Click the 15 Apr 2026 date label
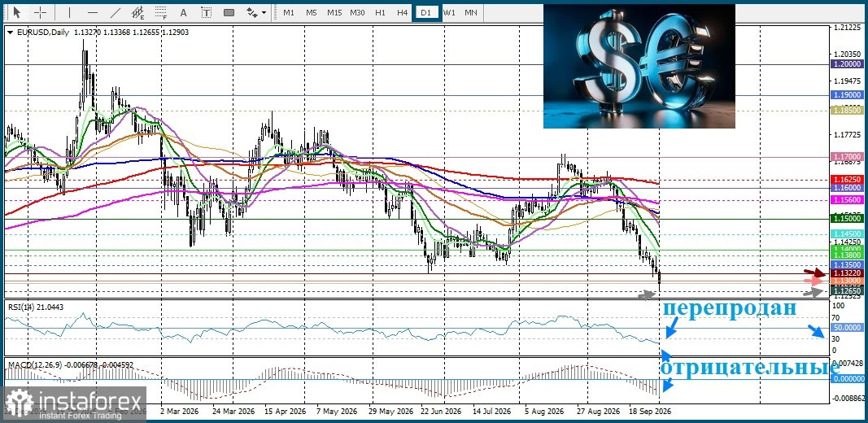The image size is (868, 423). [x=285, y=412]
